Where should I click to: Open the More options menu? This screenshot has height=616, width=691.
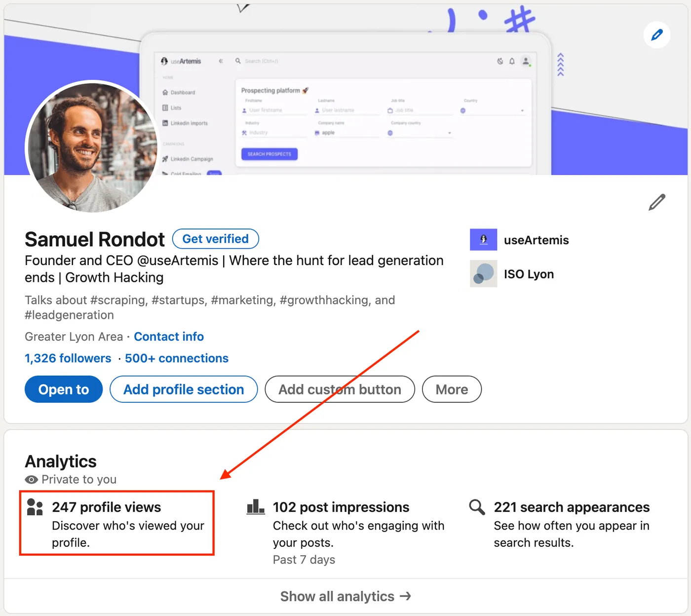click(x=452, y=389)
